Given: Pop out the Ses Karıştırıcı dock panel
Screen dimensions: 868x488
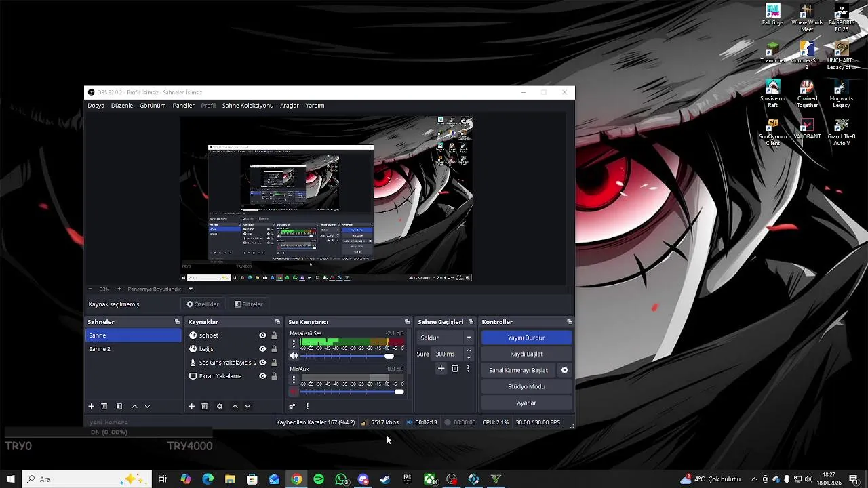Looking at the screenshot, I should [407, 322].
